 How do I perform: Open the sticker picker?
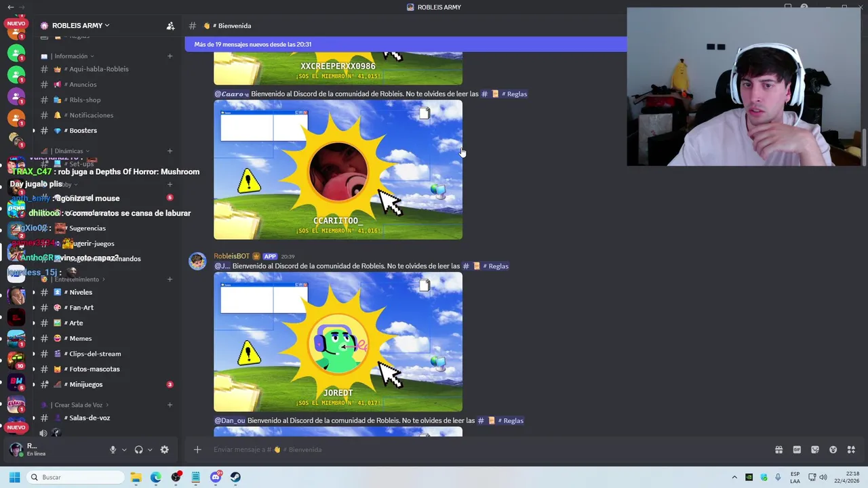(x=815, y=449)
